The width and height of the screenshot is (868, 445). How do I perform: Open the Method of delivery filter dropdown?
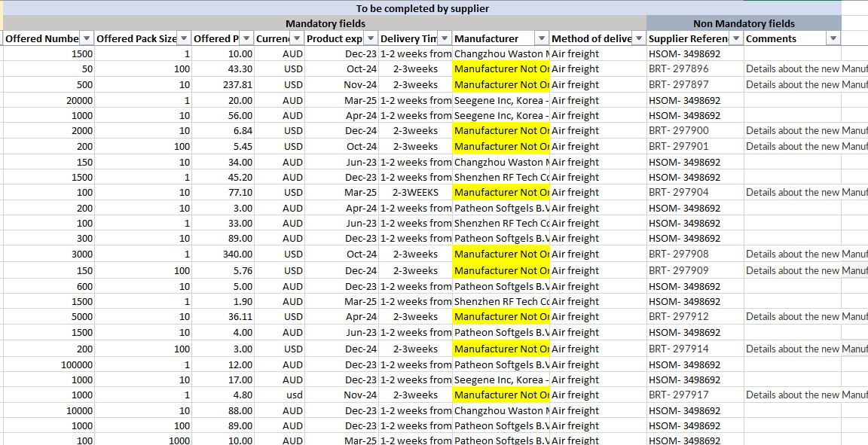[639, 38]
